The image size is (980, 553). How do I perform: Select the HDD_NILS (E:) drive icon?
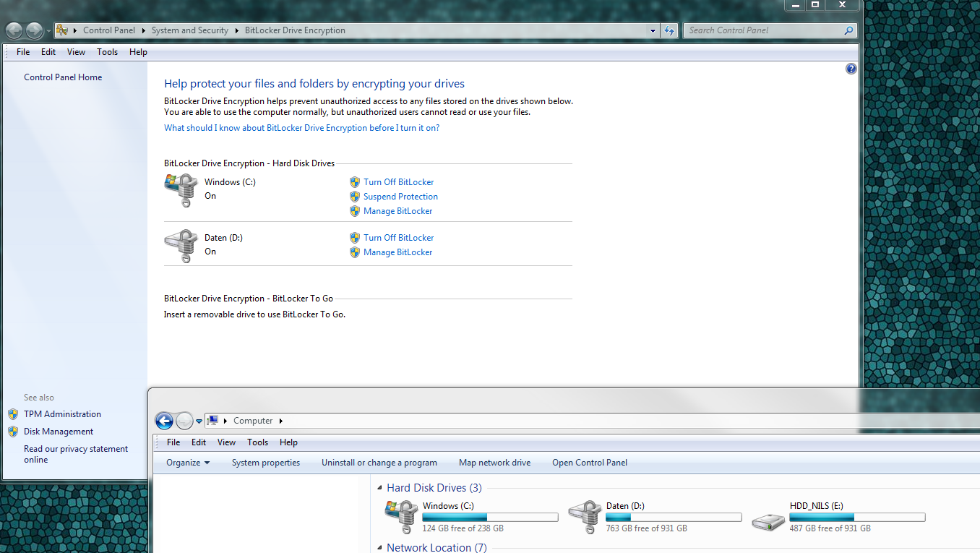click(769, 520)
